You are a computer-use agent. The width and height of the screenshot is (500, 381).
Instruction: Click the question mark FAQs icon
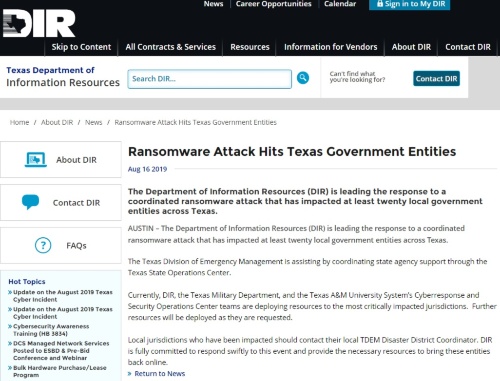43,245
